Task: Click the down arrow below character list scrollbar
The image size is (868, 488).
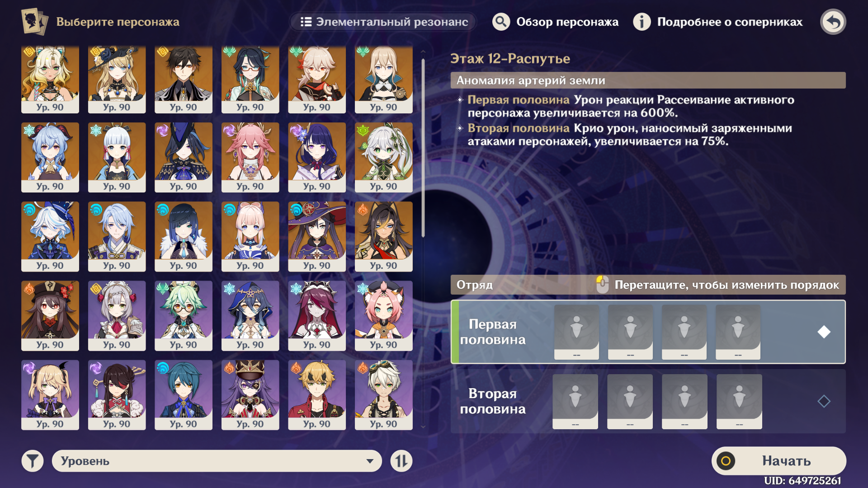Action: (423, 427)
